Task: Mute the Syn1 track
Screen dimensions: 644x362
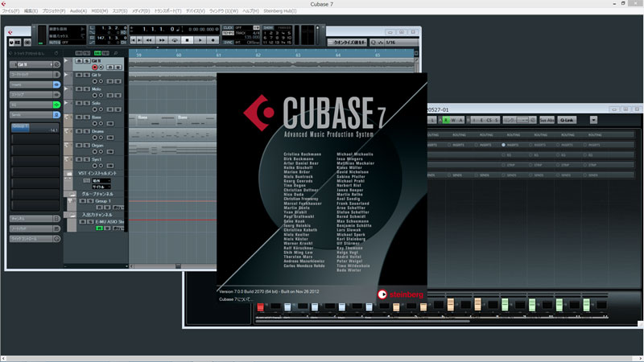Action: pyautogui.click(x=79, y=159)
